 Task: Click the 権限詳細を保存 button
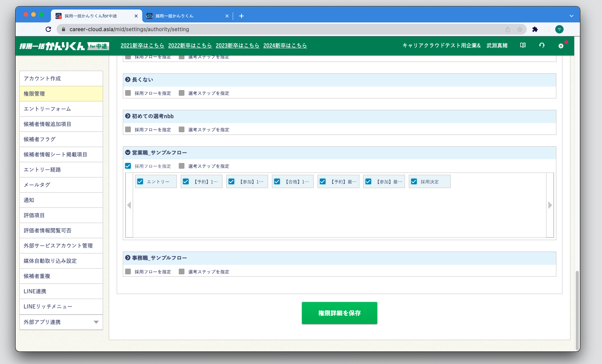339,313
